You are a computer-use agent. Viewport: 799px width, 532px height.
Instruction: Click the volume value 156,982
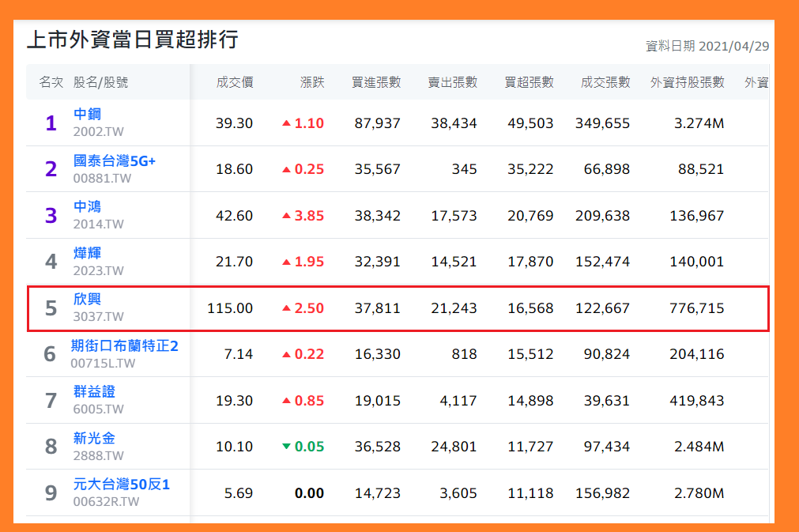(603, 493)
